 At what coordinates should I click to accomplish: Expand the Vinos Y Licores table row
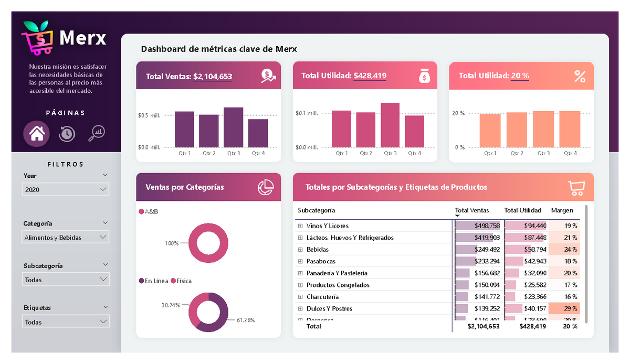(x=300, y=226)
